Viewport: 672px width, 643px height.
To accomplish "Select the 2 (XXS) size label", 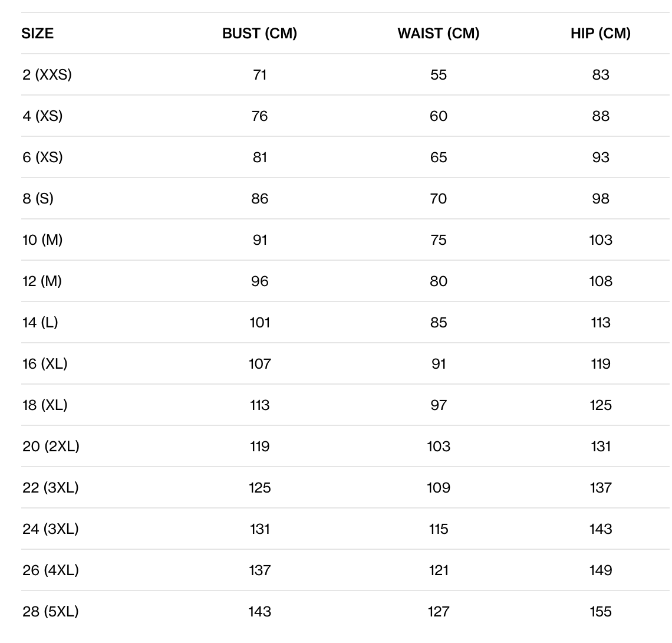I will pos(47,75).
